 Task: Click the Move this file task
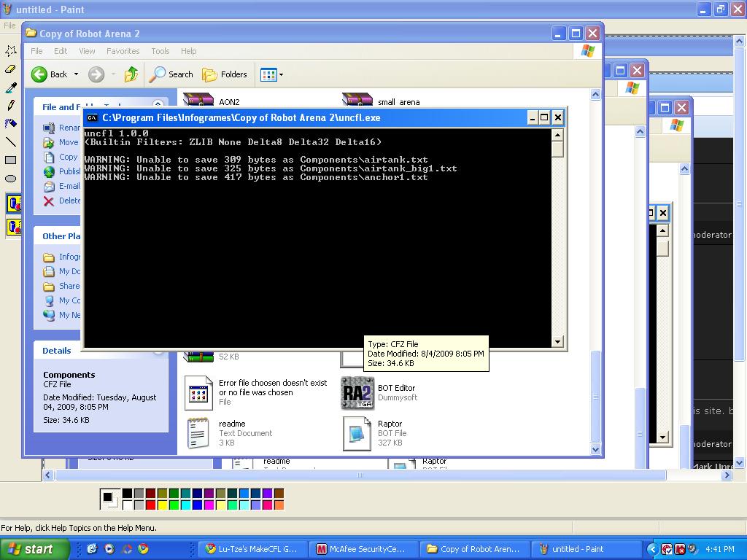pyautogui.click(x=61, y=142)
